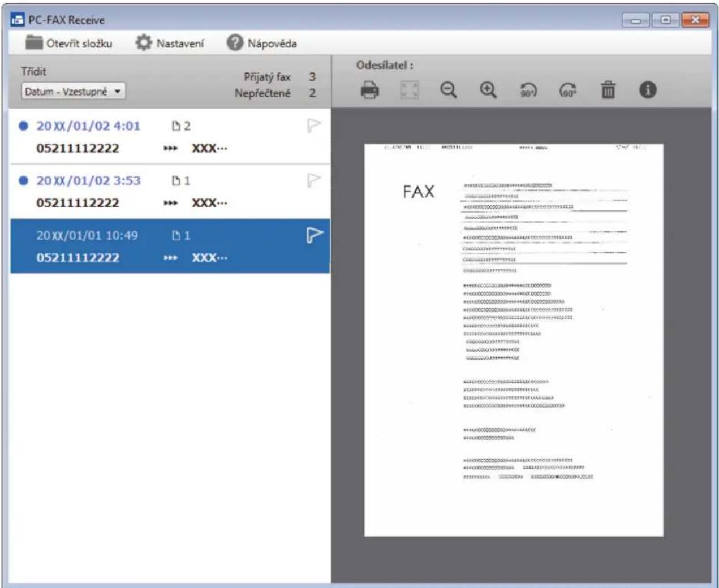
Task: Zoom out the fax preview
Action: click(x=449, y=90)
